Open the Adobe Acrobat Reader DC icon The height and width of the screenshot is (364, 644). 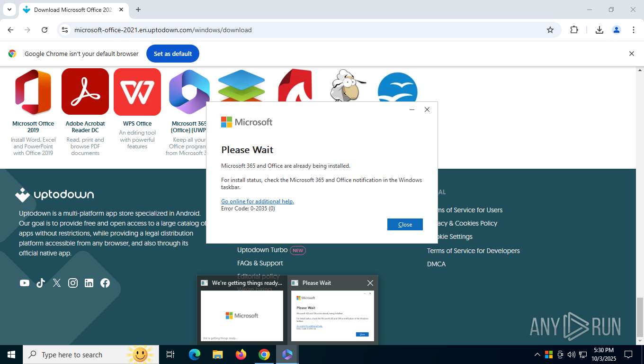[85, 92]
